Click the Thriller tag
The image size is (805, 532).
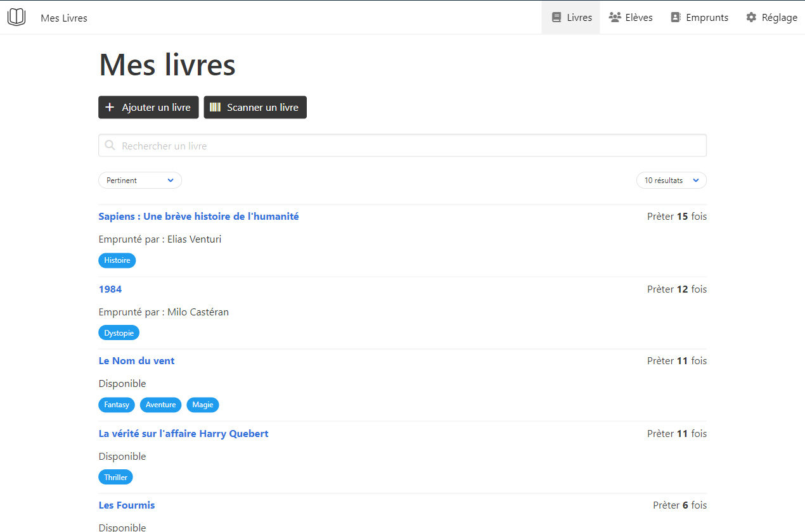tap(116, 478)
